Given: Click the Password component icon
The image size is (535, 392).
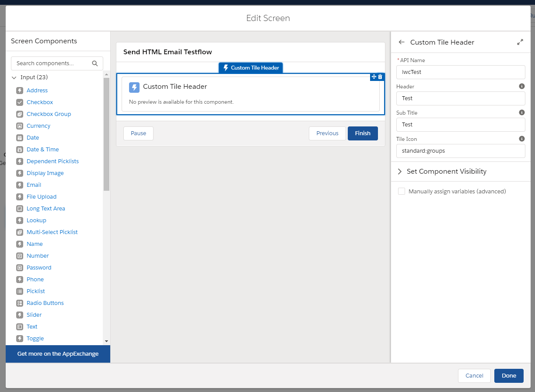Looking at the screenshot, I should pyautogui.click(x=19, y=268).
